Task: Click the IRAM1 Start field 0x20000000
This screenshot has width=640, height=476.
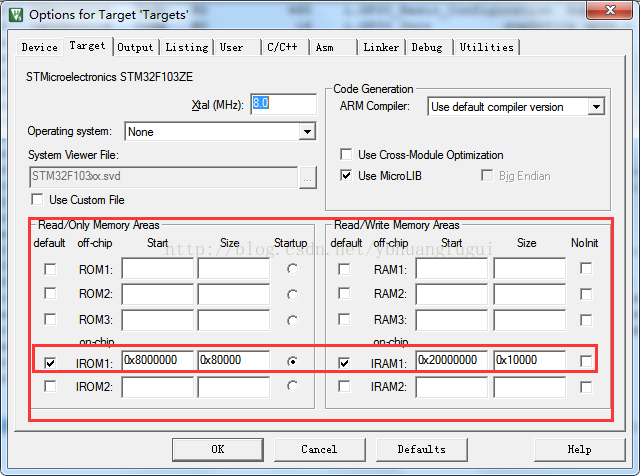Action: [x=452, y=360]
